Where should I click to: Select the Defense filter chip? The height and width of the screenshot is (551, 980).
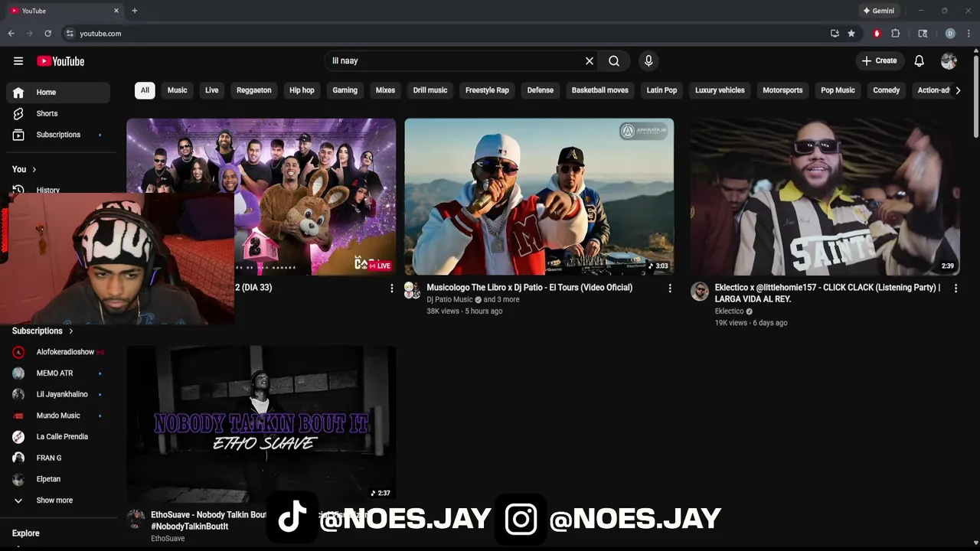point(540,90)
